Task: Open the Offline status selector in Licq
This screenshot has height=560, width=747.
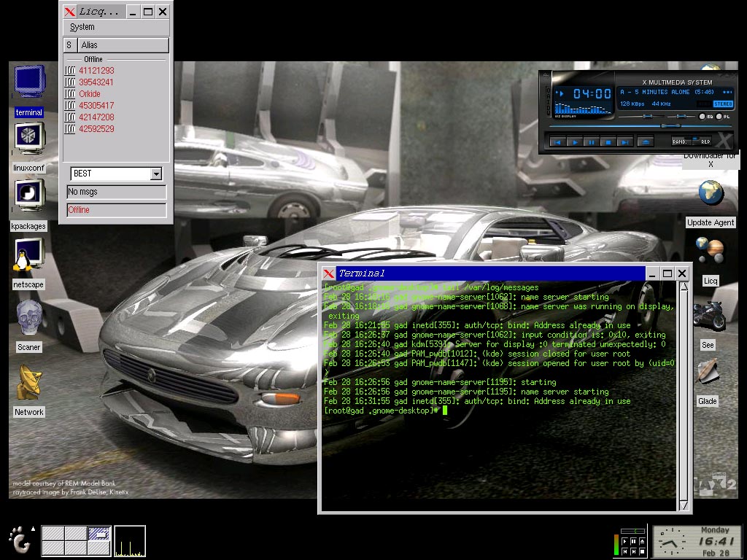Action: tap(116, 210)
